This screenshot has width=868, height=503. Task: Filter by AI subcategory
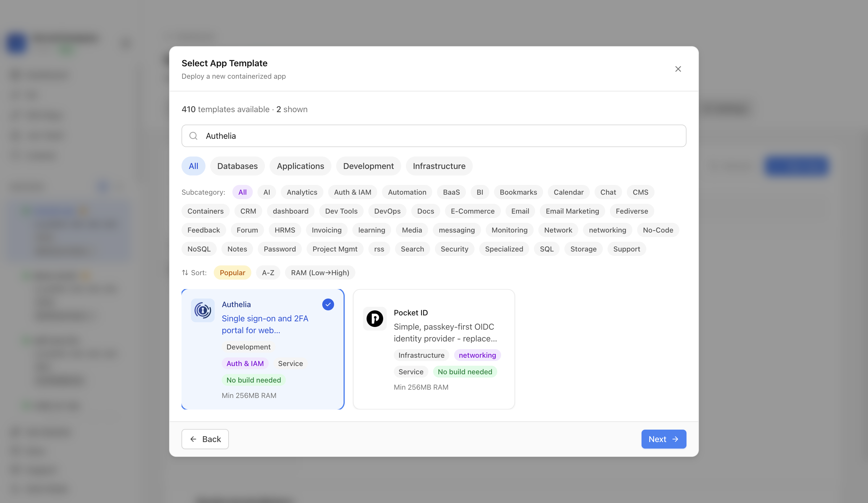[x=267, y=192]
